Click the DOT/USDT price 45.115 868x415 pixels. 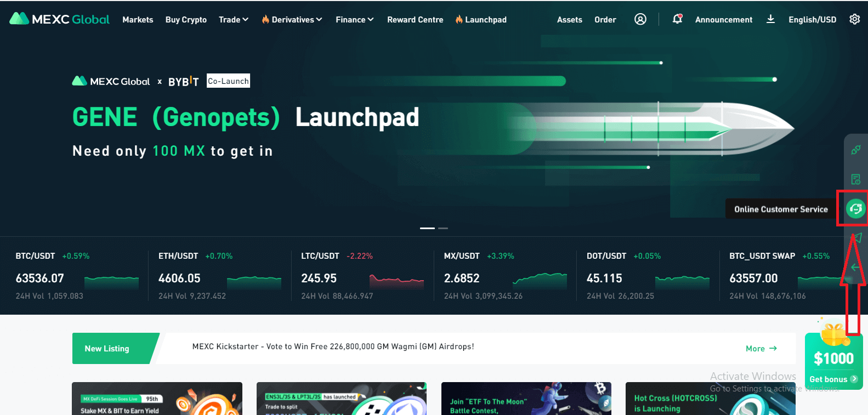point(604,278)
